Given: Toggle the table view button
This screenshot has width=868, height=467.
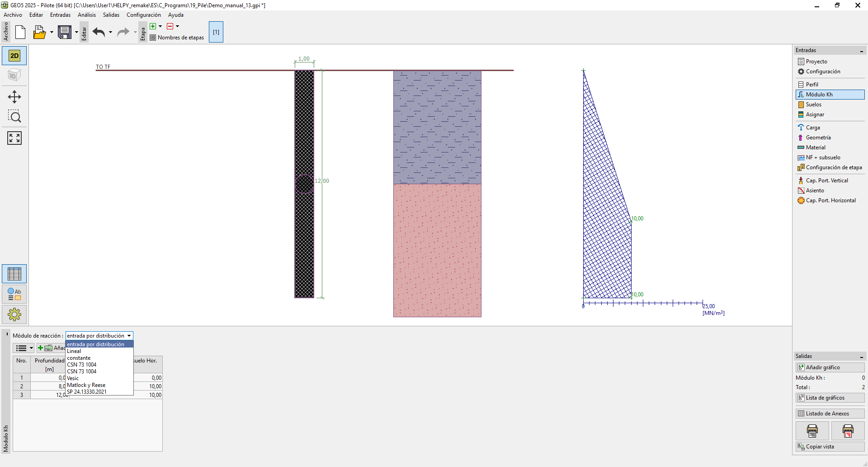Looking at the screenshot, I should (14, 274).
